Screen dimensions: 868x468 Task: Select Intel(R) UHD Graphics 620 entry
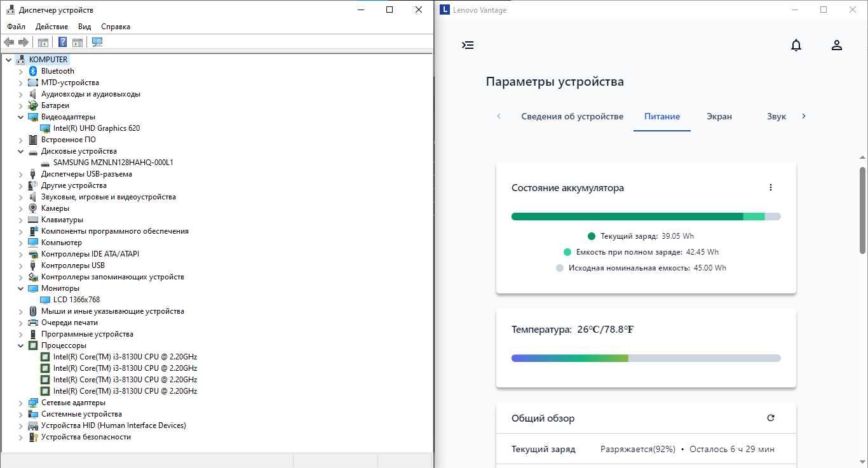click(x=97, y=128)
